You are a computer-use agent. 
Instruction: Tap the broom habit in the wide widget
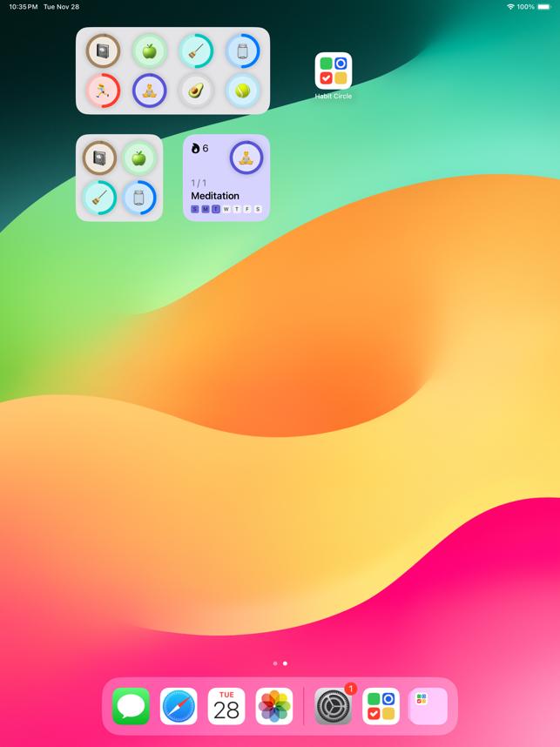(x=196, y=51)
